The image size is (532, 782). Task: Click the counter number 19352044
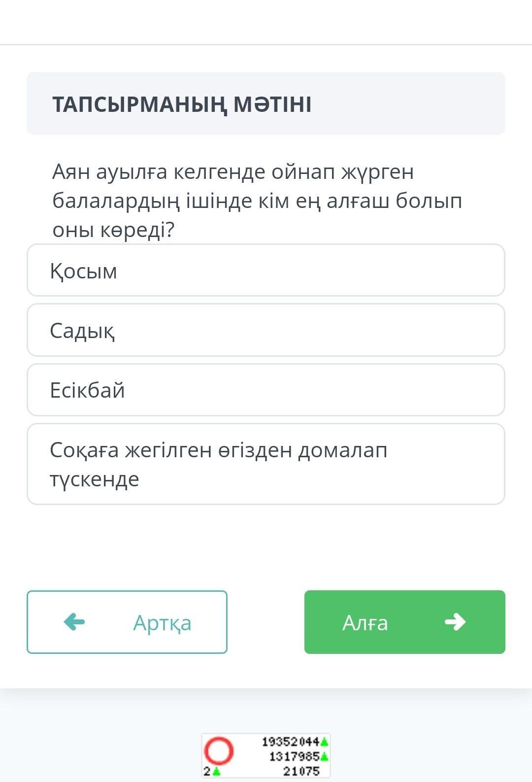[x=291, y=741]
